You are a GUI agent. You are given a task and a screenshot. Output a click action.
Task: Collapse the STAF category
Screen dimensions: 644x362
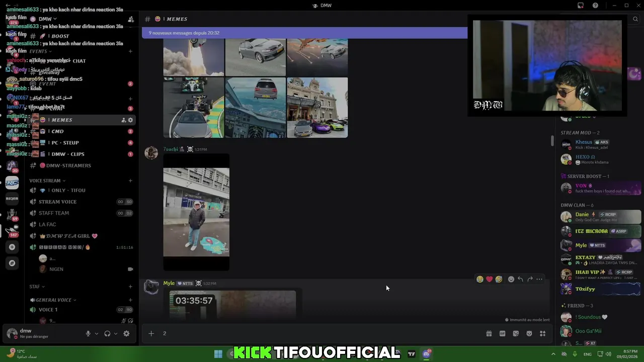point(37,287)
